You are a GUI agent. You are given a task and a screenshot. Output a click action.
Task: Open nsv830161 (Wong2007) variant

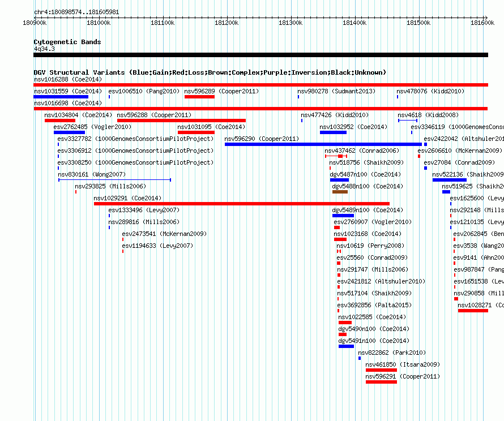click(x=92, y=174)
